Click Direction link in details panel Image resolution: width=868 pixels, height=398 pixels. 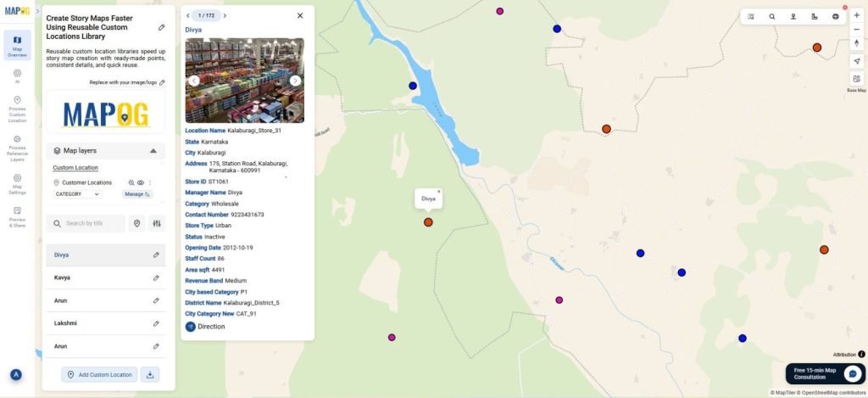[205, 326]
